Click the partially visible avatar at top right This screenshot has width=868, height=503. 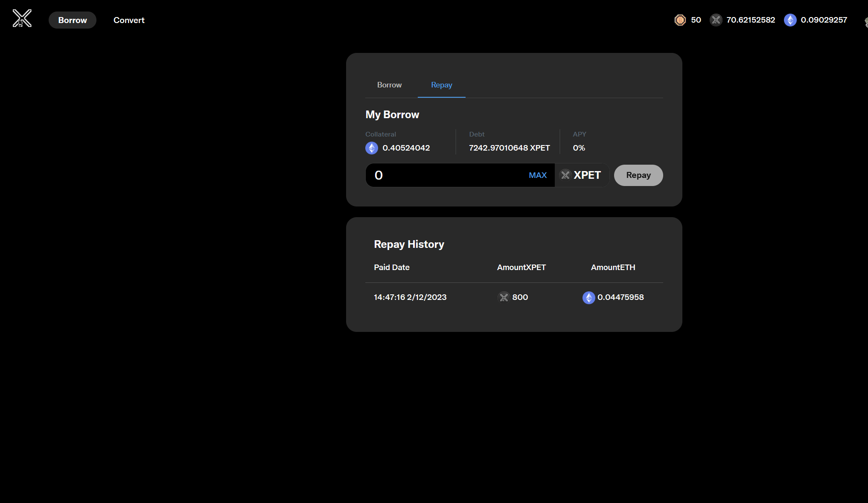[x=866, y=21]
